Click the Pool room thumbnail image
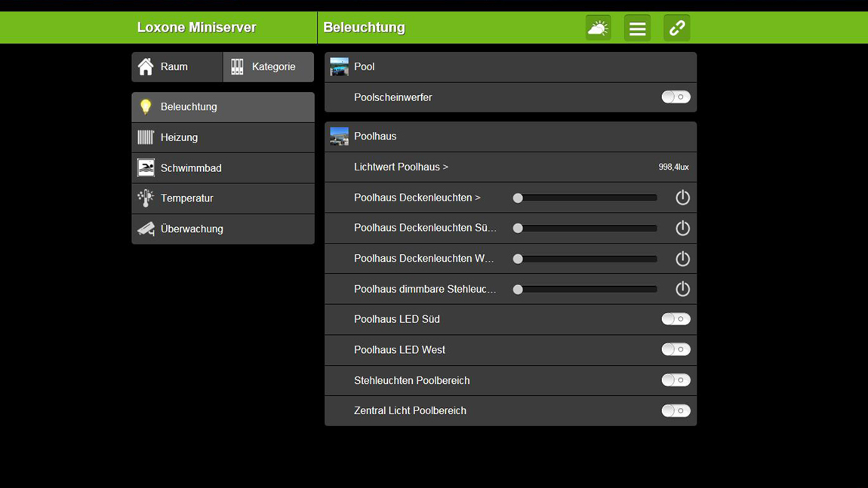Screen dimensions: 868x488 click(340, 67)
